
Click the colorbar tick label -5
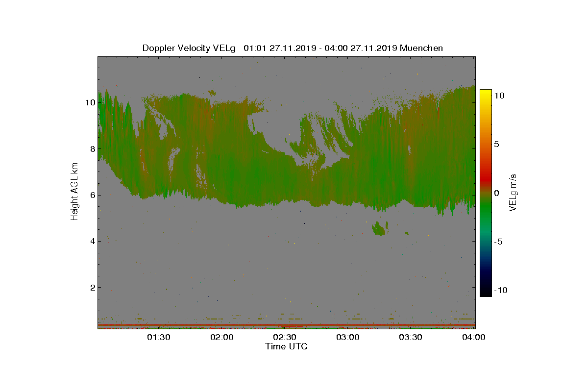coord(498,242)
